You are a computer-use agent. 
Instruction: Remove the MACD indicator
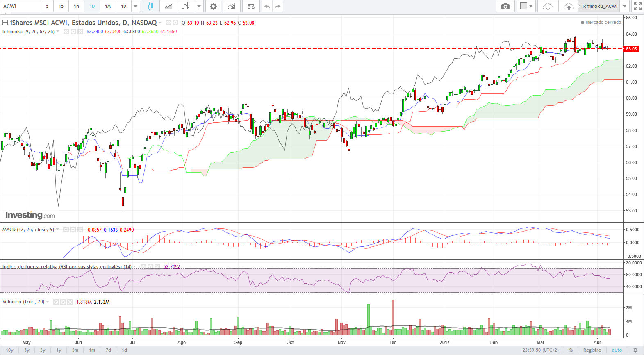pyautogui.click(x=80, y=230)
